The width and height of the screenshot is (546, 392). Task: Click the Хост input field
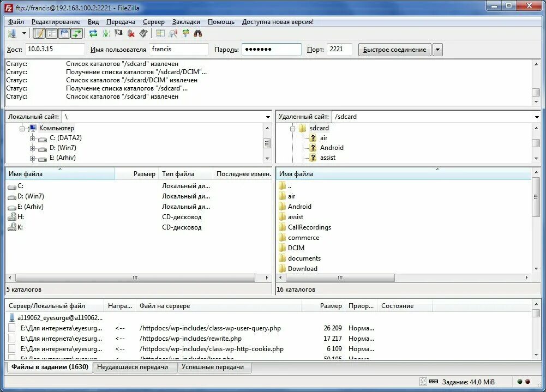55,49
